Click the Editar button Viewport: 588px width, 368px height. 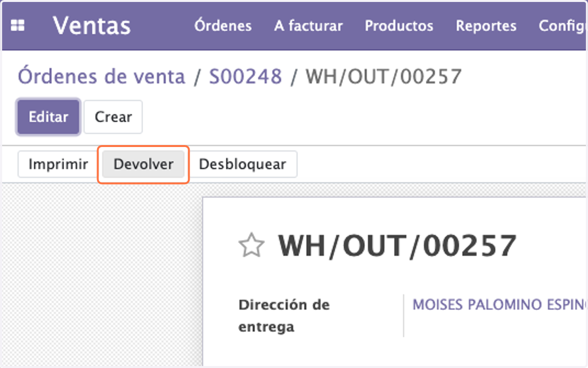pyautogui.click(x=49, y=117)
